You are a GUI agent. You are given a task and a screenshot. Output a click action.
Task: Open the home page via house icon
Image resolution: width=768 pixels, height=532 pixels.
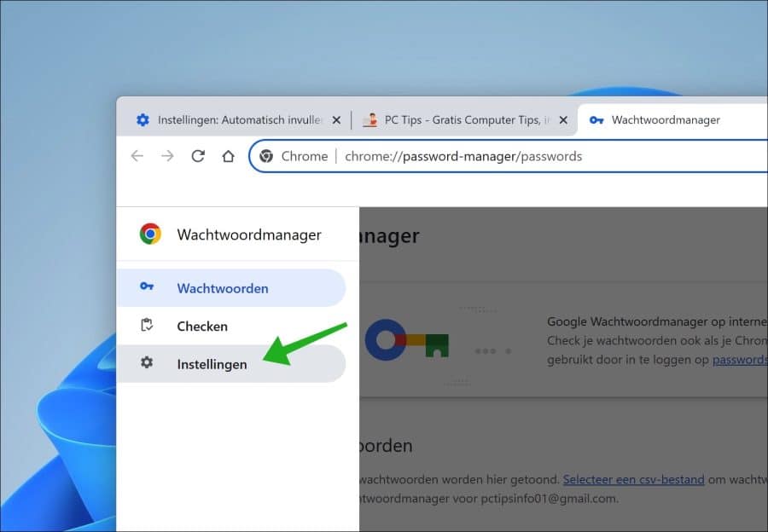(x=228, y=156)
